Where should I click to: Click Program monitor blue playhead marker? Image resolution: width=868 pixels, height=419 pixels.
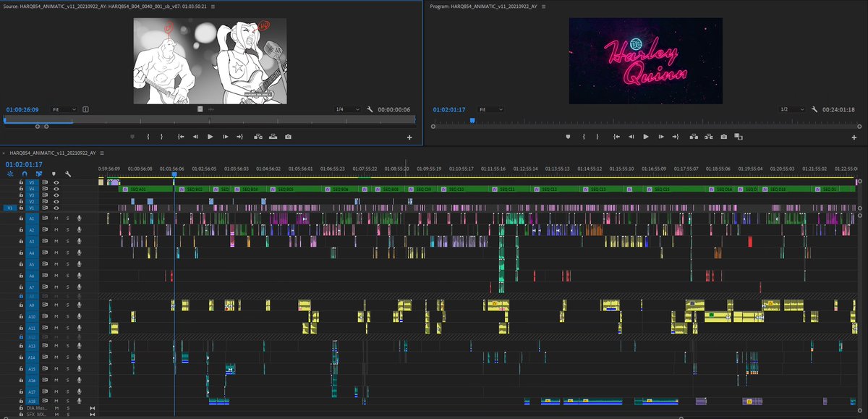(472, 121)
